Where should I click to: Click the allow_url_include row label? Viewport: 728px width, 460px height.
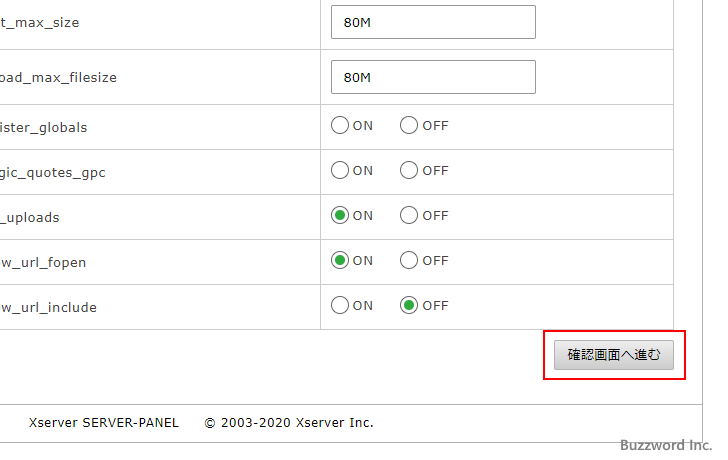(49, 307)
